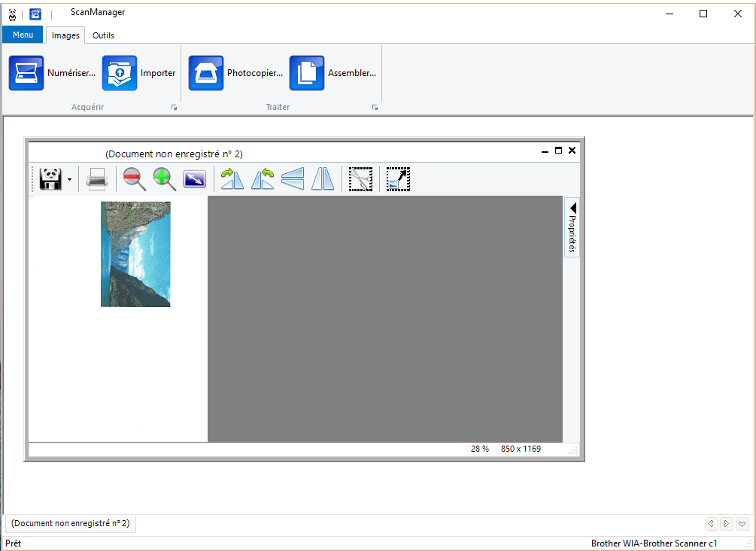Rotate the image left with green arrow
Screen dimensions: 756x551
tap(262, 179)
